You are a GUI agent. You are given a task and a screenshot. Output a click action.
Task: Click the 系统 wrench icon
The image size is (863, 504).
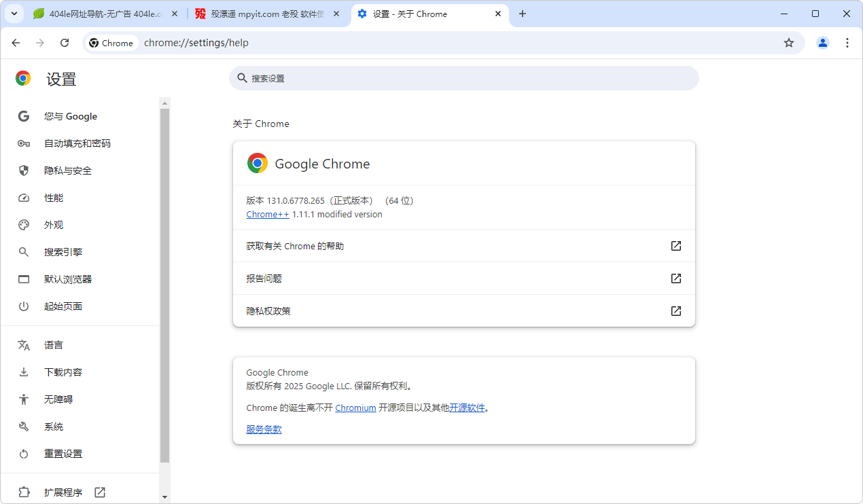point(24,427)
